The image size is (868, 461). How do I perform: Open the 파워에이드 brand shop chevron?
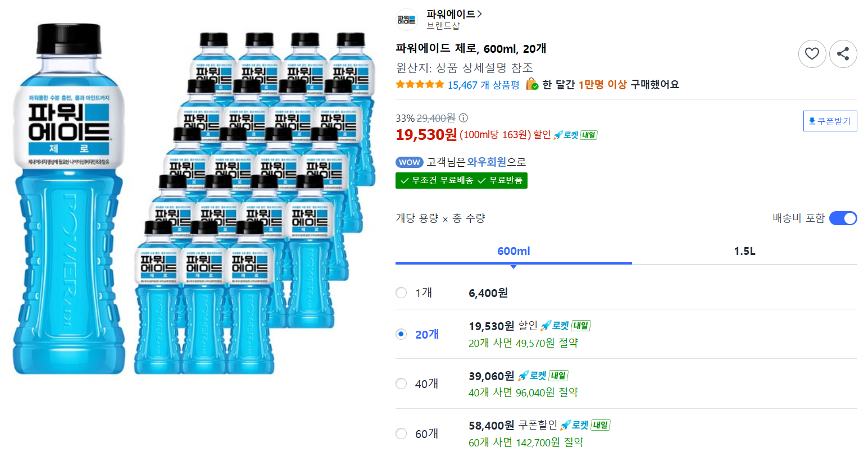point(479,14)
